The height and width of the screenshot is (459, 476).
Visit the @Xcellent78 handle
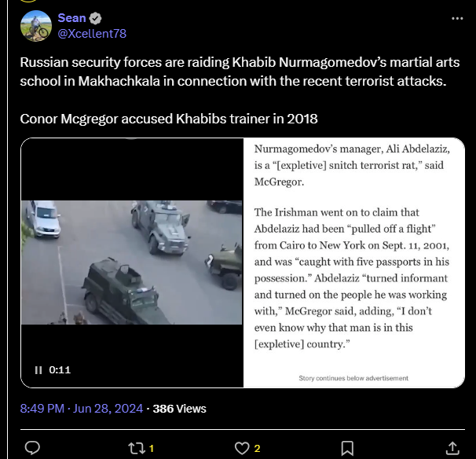coord(92,34)
